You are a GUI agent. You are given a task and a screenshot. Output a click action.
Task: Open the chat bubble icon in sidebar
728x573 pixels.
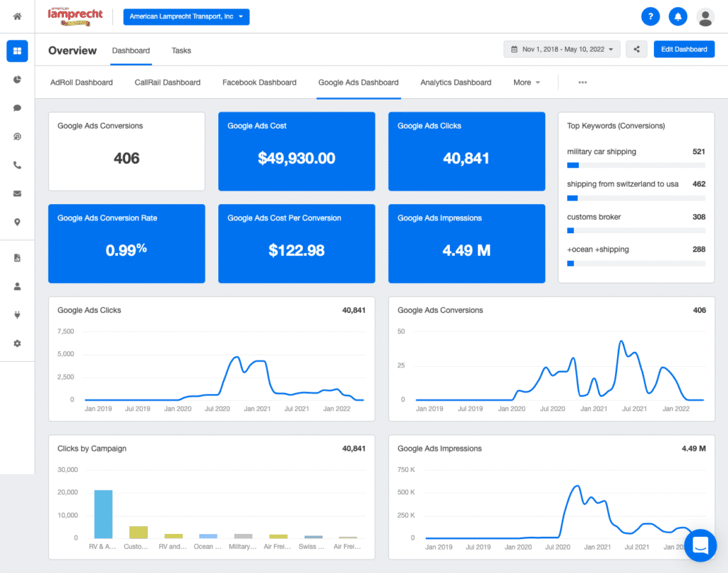[x=17, y=108]
